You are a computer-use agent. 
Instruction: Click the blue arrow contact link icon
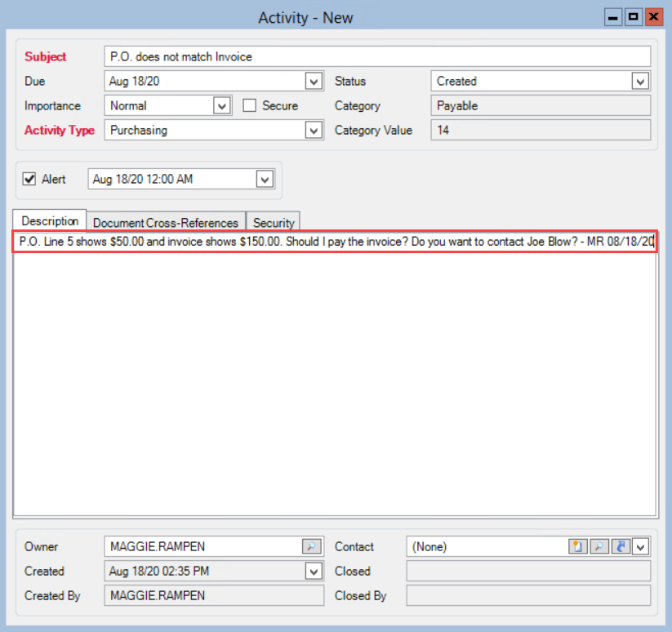(x=621, y=546)
